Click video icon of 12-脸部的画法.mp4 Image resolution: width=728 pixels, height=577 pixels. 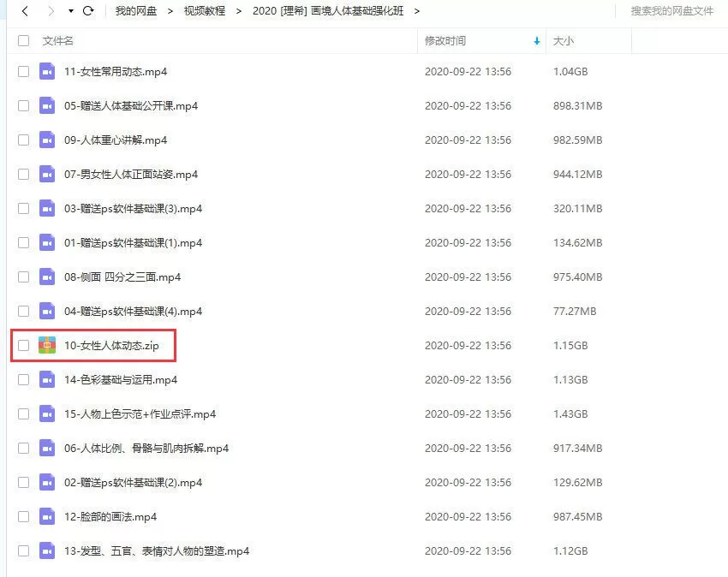tap(47, 517)
